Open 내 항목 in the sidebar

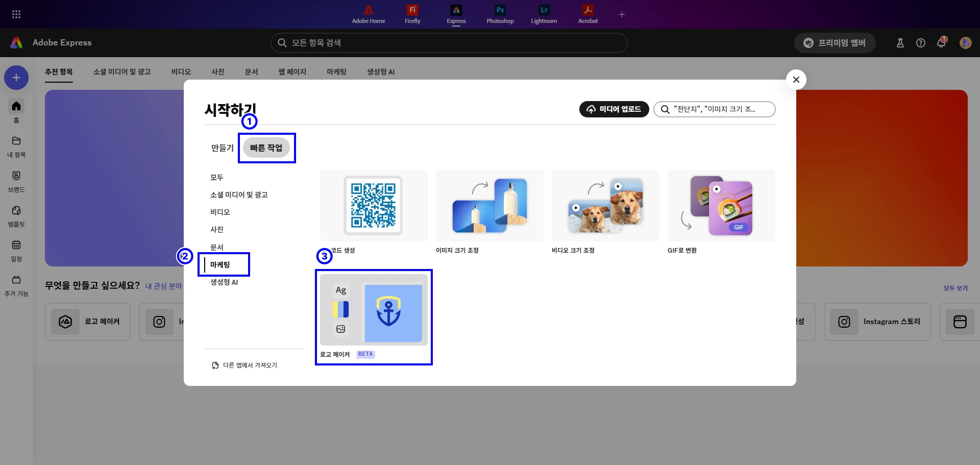point(16,146)
